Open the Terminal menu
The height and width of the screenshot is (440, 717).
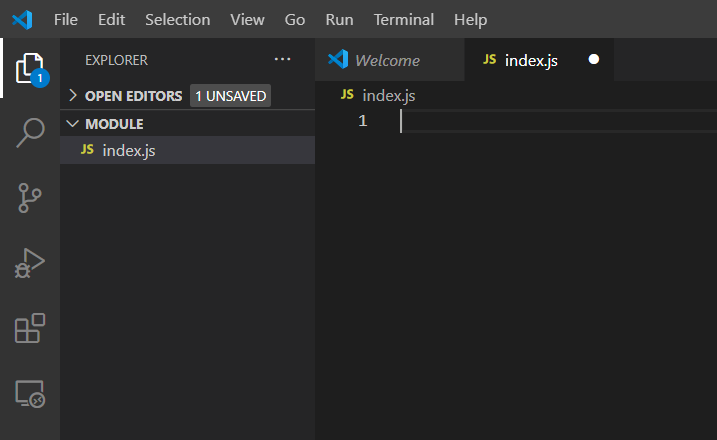coord(404,20)
